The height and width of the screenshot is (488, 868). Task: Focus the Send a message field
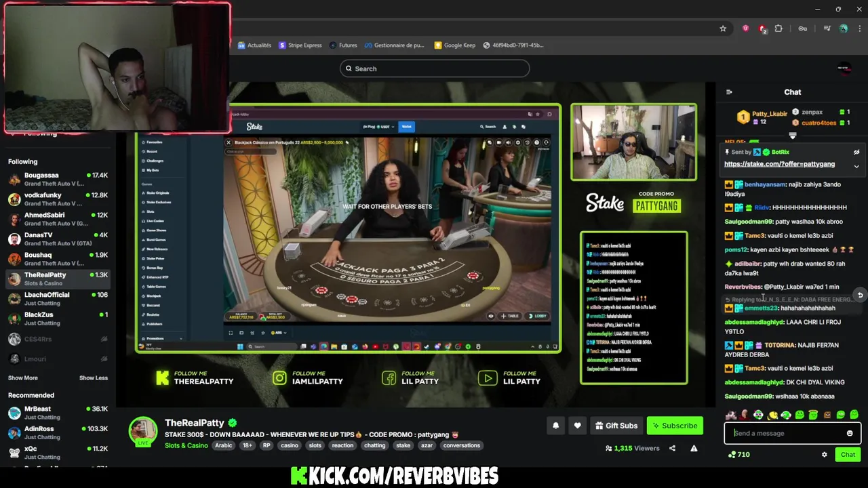[x=787, y=434]
